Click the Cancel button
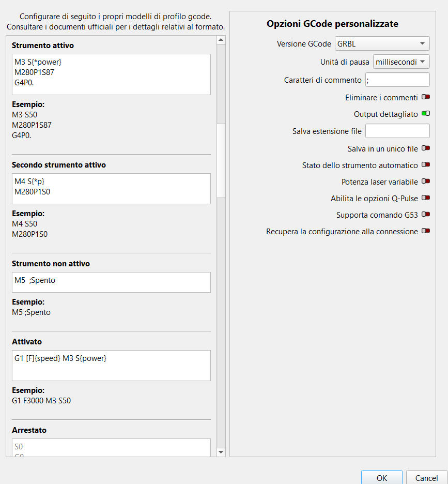 coord(426,478)
